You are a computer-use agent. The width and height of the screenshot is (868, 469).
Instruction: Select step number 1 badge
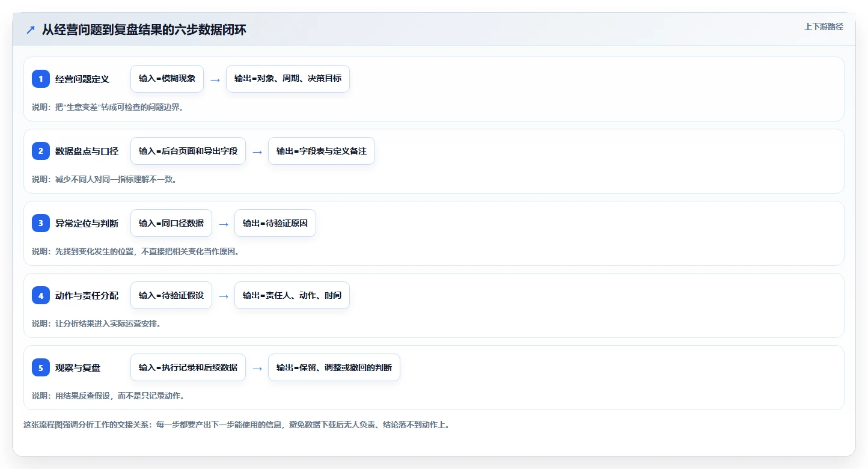tap(41, 79)
